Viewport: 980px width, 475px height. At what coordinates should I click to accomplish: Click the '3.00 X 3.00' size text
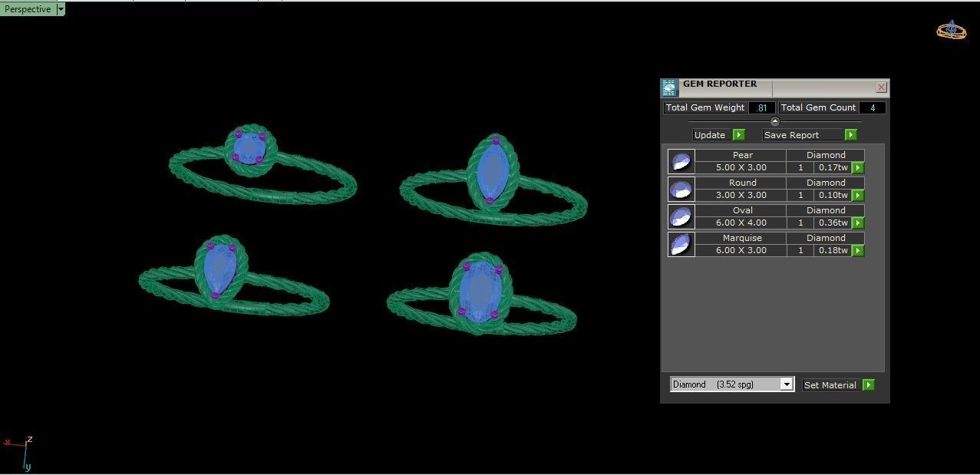(741, 195)
